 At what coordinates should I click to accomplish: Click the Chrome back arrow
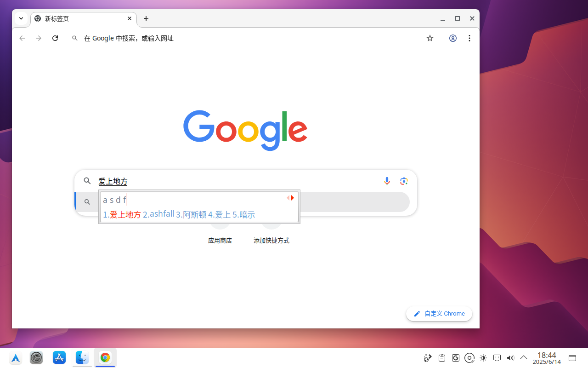pos(22,38)
